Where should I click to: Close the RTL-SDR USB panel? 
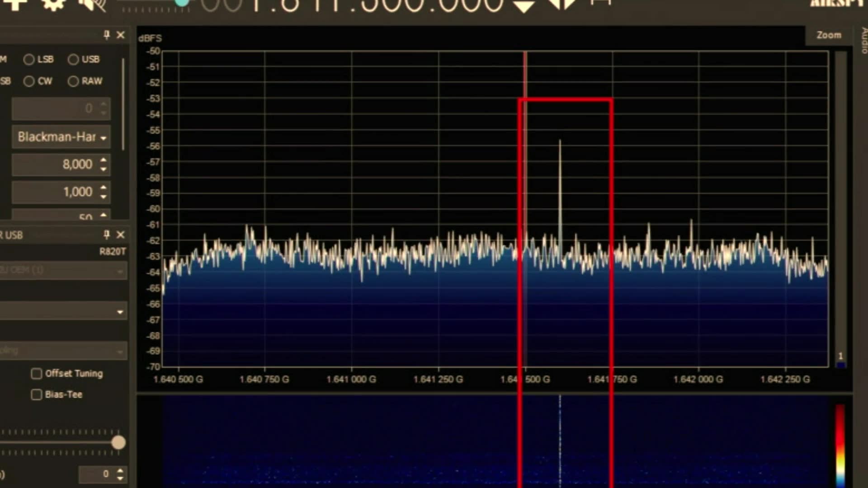point(121,235)
